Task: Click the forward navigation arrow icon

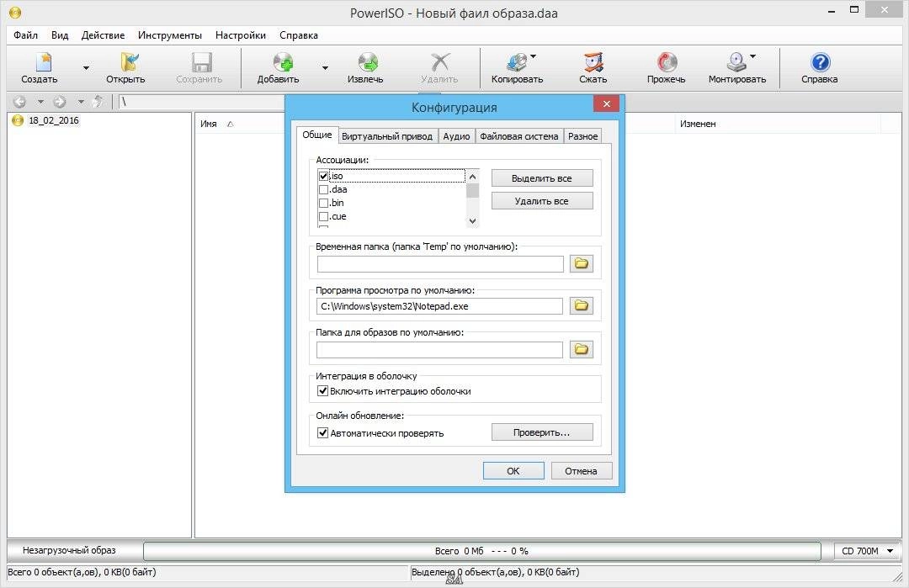Action: 59,102
